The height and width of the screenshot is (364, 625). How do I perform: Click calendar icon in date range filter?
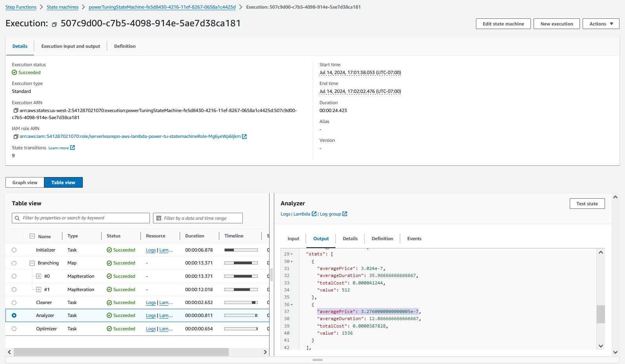pos(159,218)
